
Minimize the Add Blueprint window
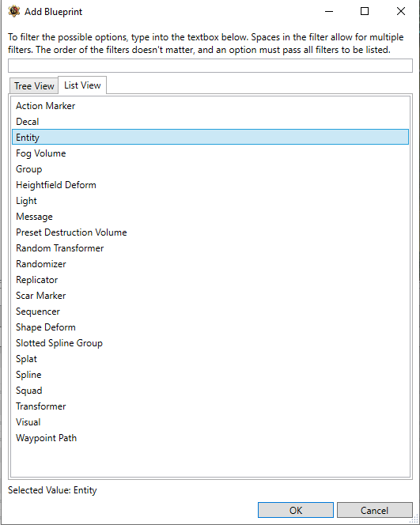pyautogui.click(x=329, y=11)
